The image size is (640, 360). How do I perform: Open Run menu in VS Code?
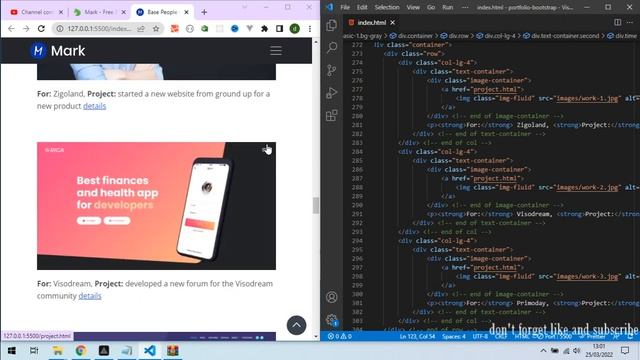pyautogui.click(x=448, y=7)
